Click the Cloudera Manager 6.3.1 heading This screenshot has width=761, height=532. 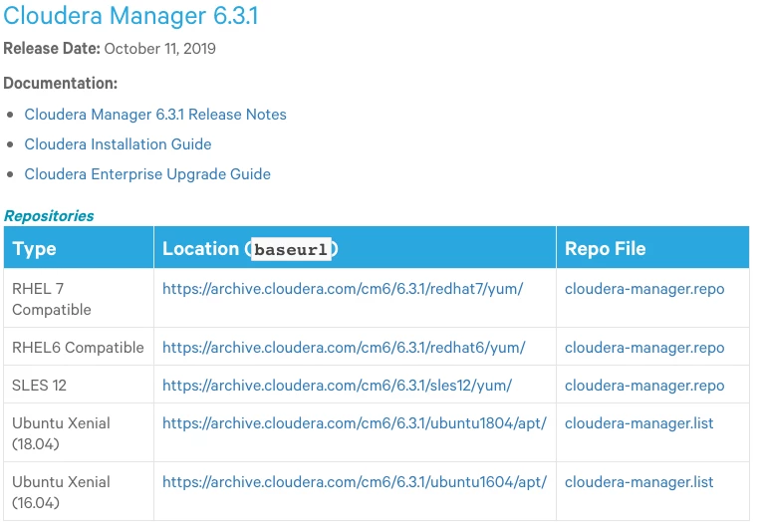click(x=130, y=16)
